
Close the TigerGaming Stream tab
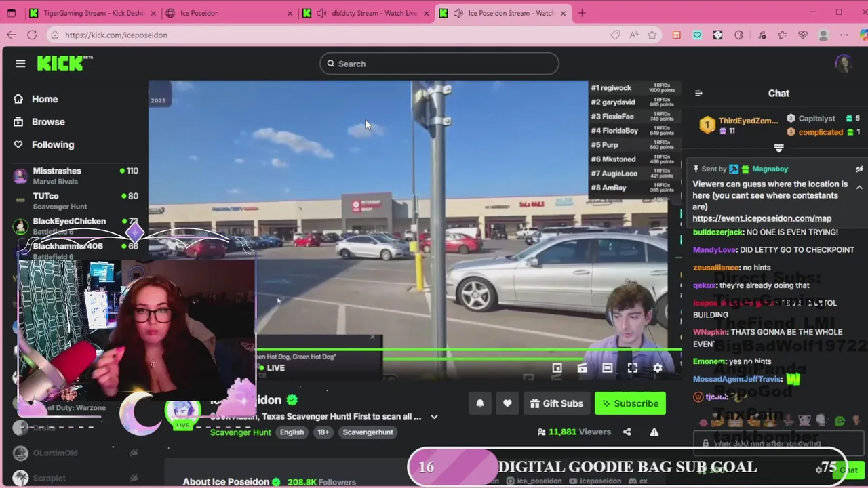(x=153, y=13)
